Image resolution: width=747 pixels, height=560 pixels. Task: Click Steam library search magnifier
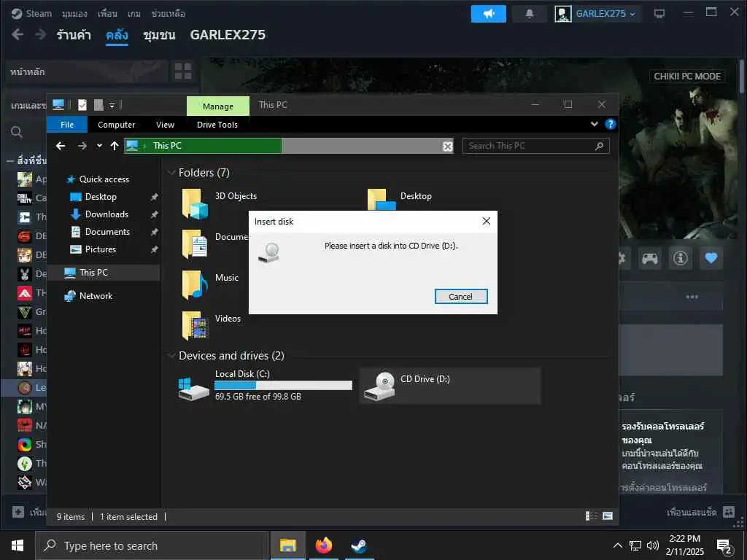point(17,132)
